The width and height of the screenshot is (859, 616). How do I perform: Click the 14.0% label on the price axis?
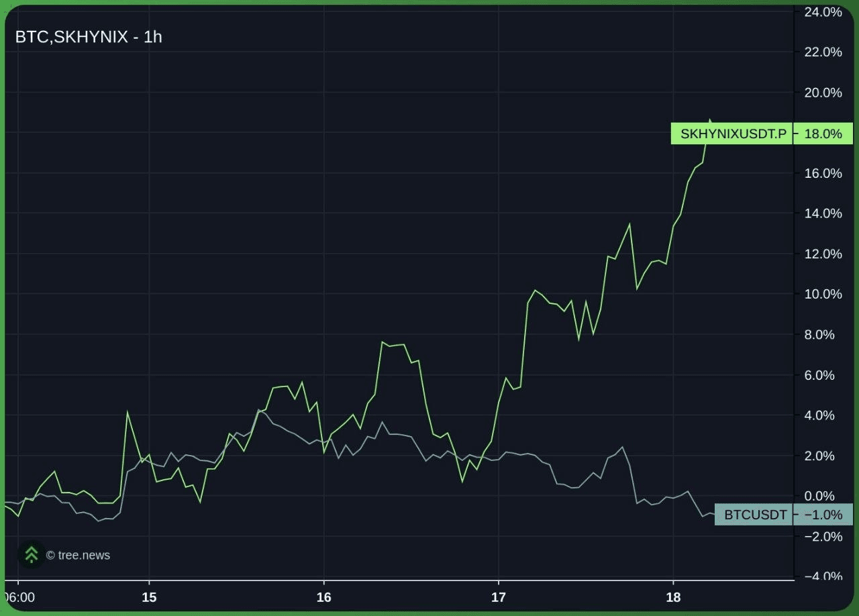click(x=823, y=213)
